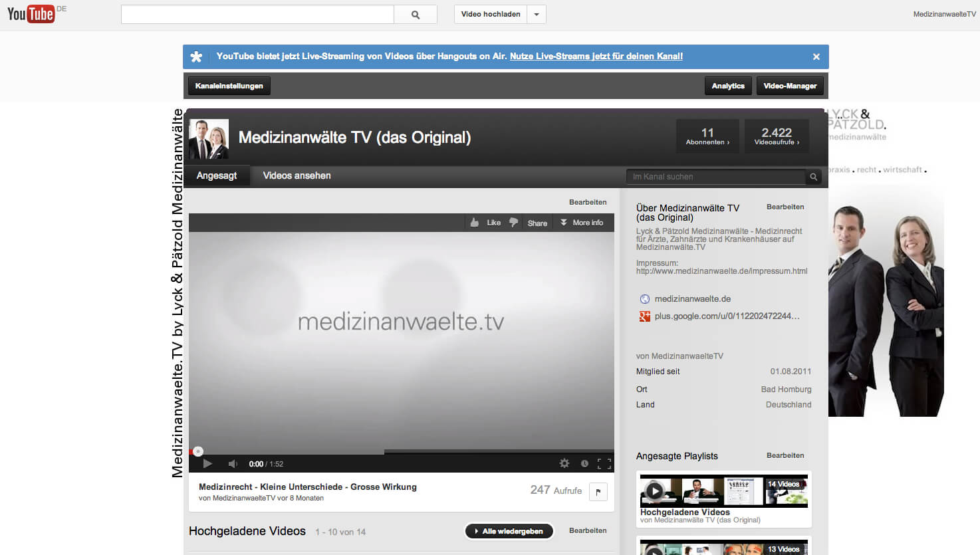Click the '1 - 10 von 14' count text
The height and width of the screenshot is (555, 980).
click(x=340, y=532)
